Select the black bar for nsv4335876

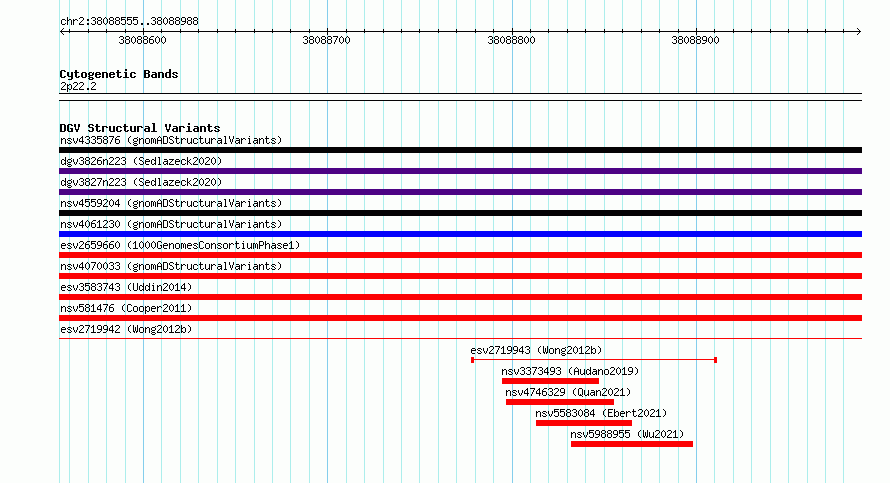460,150
